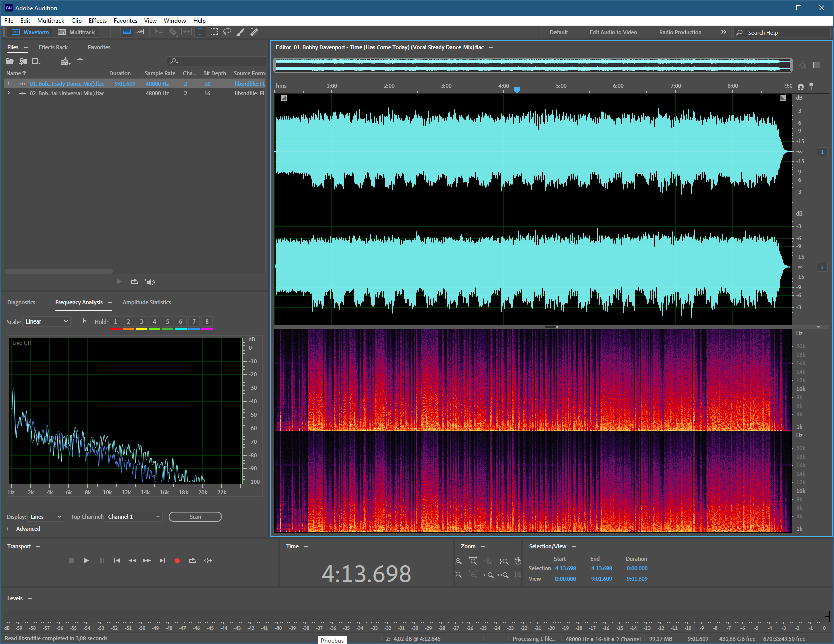Viewport: 834px width, 644px height.
Task: Expand the 02. Bob...tal Universal Mix file row
Action: [8, 93]
